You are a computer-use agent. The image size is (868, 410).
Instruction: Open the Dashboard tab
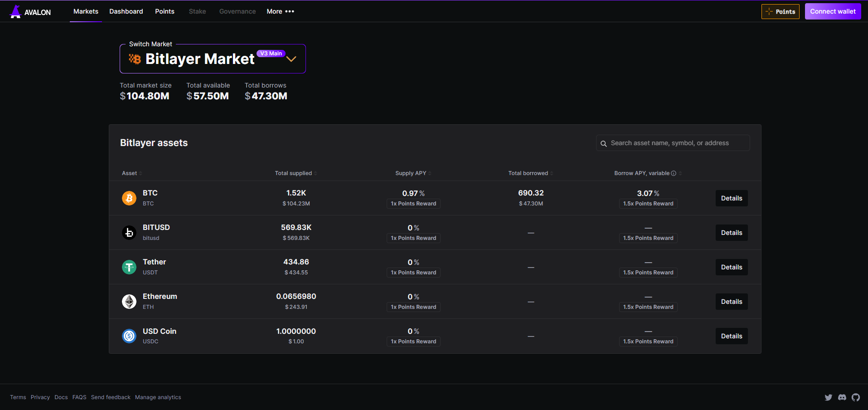(x=126, y=11)
